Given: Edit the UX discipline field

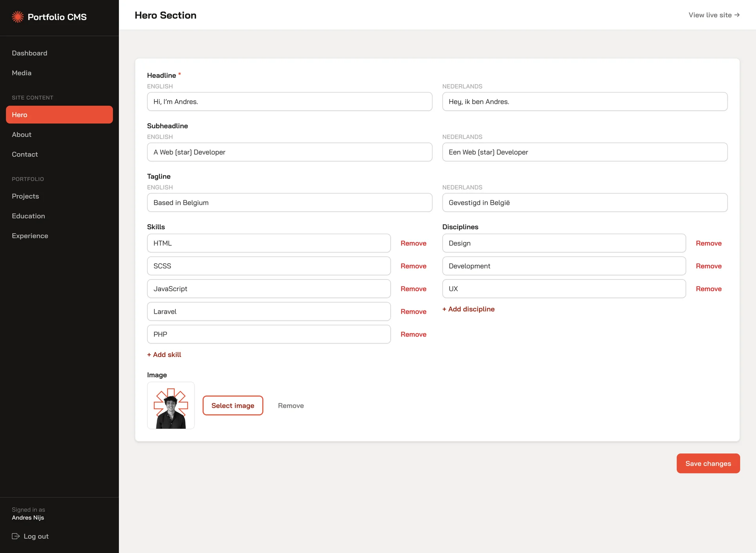Looking at the screenshot, I should coord(564,289).
